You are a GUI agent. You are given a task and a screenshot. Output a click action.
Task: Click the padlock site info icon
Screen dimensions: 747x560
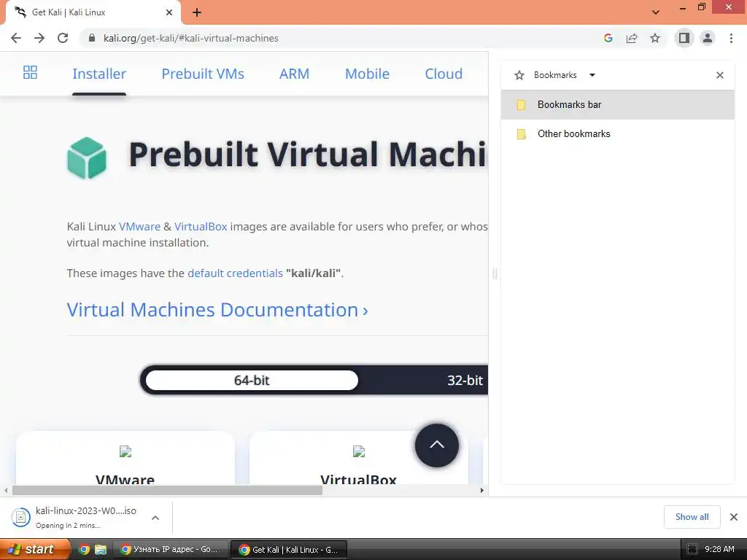click(x=92, y=38)
